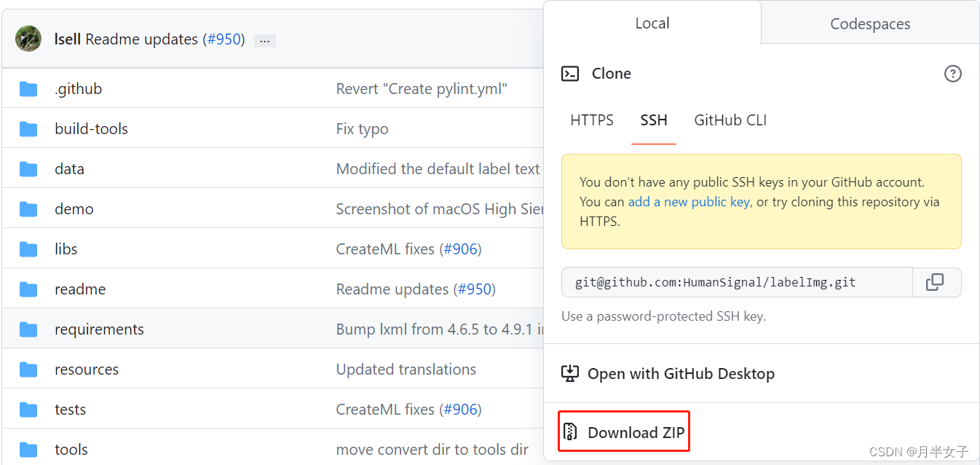Viewport: 980px width, 465px height.
Task: Click the lsell author name
Action: [x=68, y=39]
